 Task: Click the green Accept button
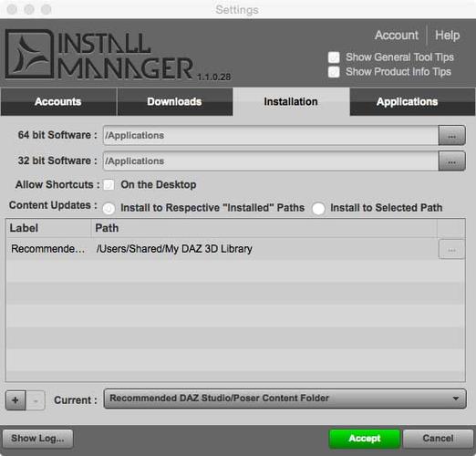pos(365,439)
